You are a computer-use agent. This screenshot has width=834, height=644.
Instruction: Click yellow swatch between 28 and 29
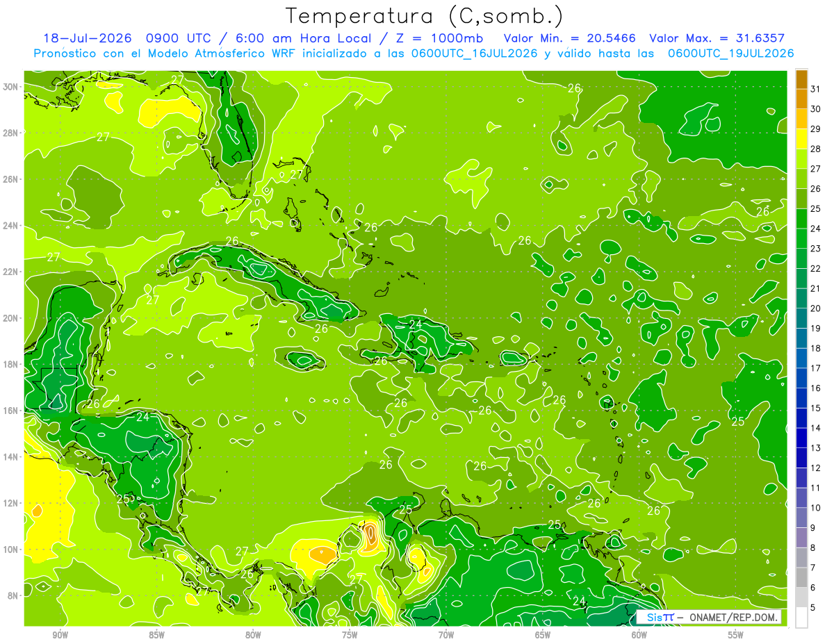[801, 139]
